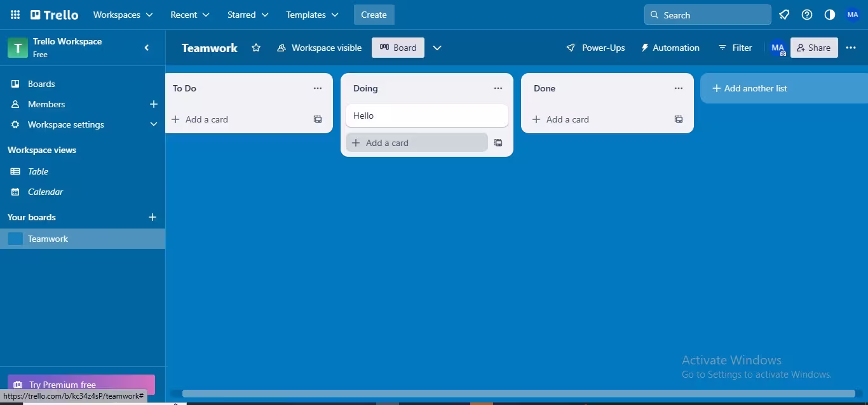868x405 pixels.
Task: Star the Teamwork board
Action: pyautogui.click(x=256, y=48)
